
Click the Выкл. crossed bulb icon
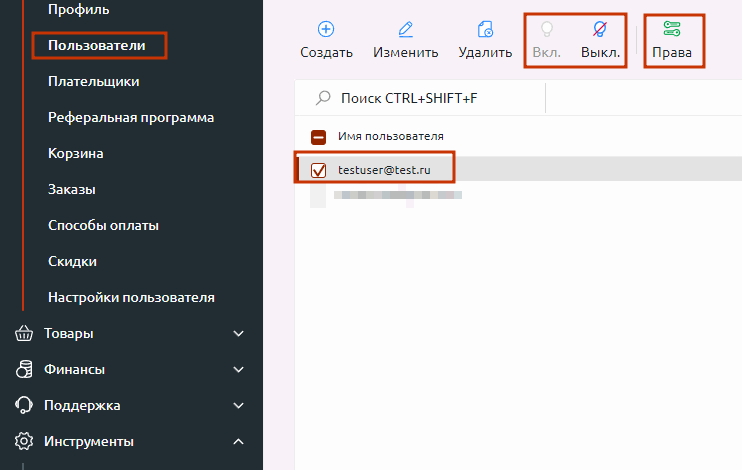point(600,29)
